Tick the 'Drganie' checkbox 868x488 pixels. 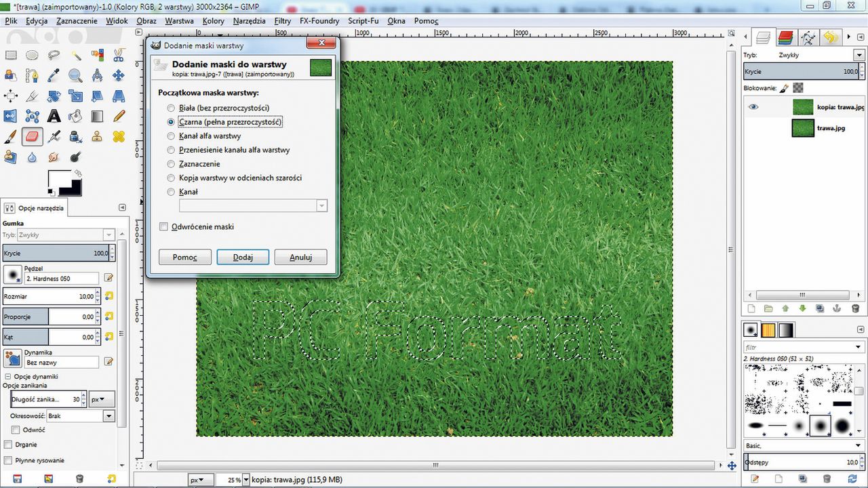click(8, 445)
